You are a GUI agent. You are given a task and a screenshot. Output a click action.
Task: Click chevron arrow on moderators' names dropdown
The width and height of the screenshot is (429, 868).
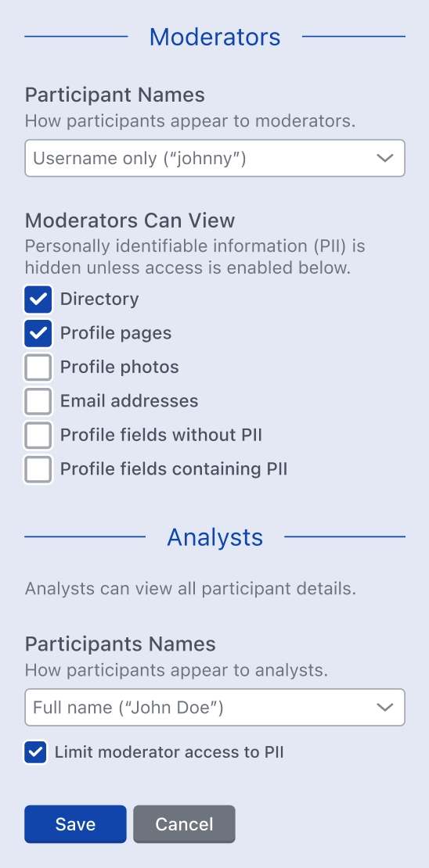tap(384, 158)
